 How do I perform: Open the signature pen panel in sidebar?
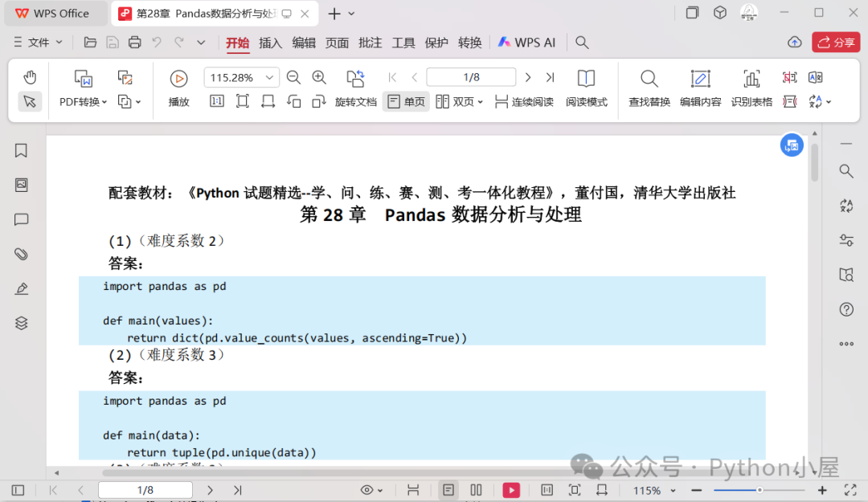pos(21,288)
